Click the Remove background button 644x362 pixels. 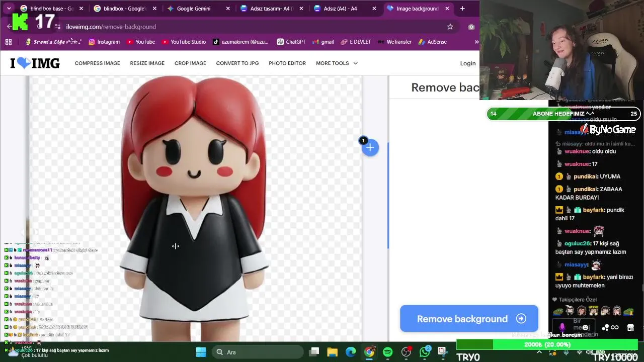469,319
